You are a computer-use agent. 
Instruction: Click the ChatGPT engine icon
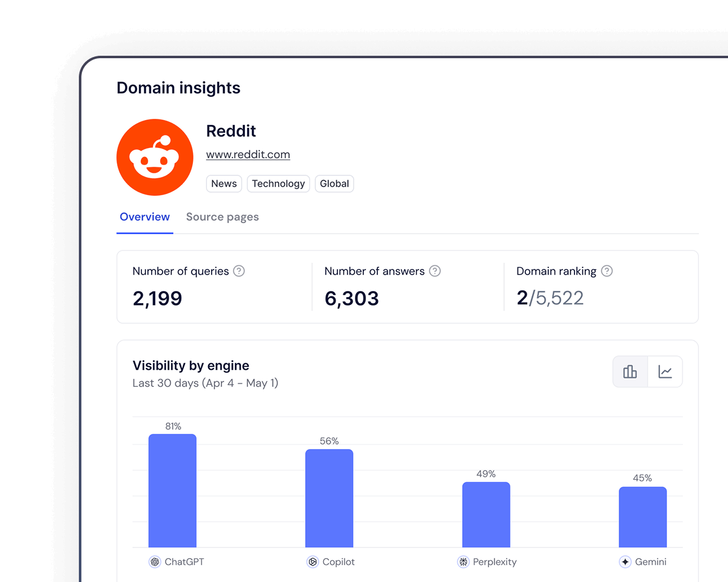(155, 562)
